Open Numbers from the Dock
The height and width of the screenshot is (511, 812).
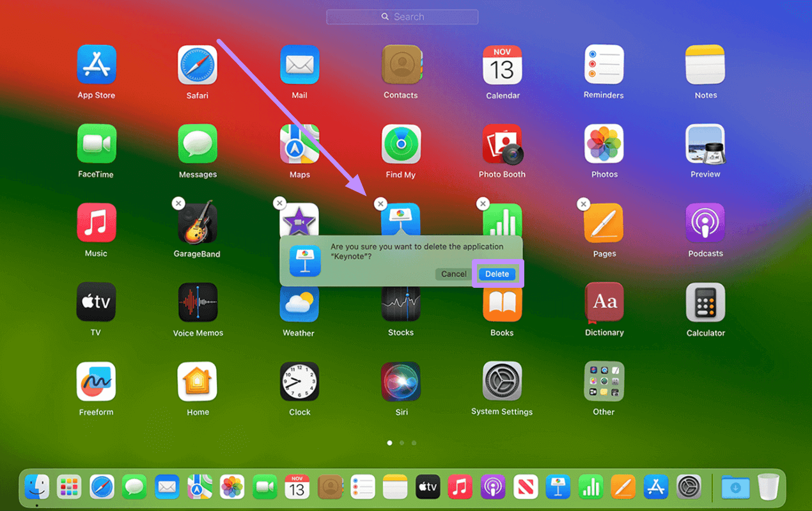pos(591,487)
